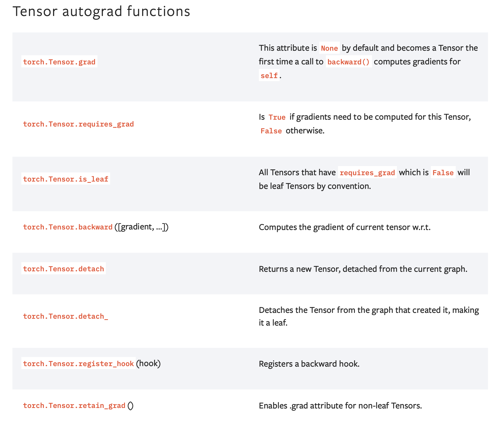Follow inline requires_grad link in is_leaf description
Viewport: 504px width, 429px height.
coord(367,173)
